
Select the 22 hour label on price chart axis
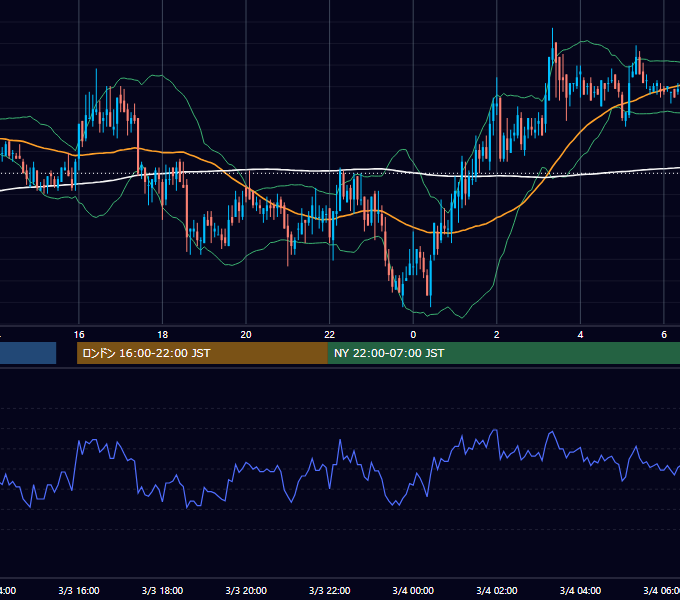[330, 335]
